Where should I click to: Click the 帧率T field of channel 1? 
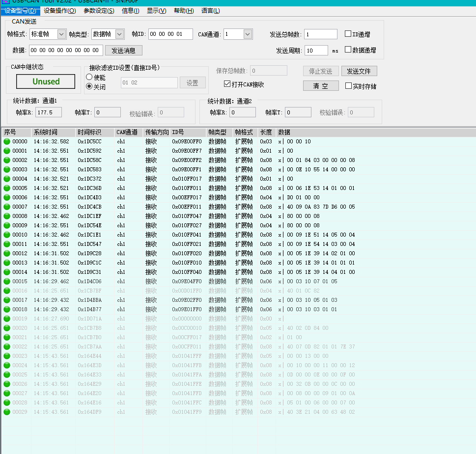pyautogui.click(x=108, y=112)
